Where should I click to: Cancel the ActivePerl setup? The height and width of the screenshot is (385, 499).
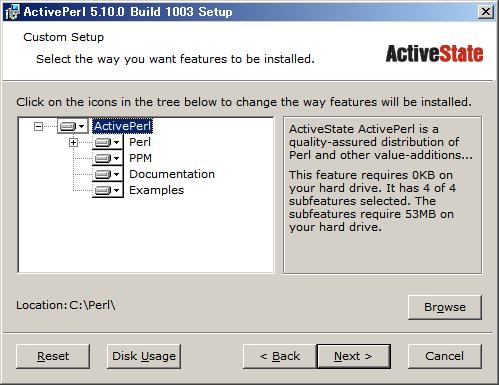coord(445,356)
